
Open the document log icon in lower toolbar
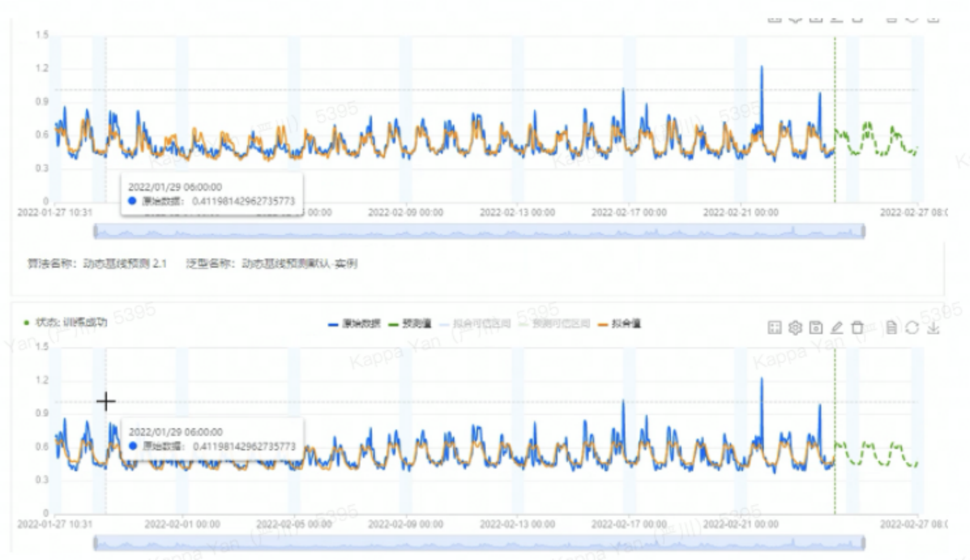[891, 327]
